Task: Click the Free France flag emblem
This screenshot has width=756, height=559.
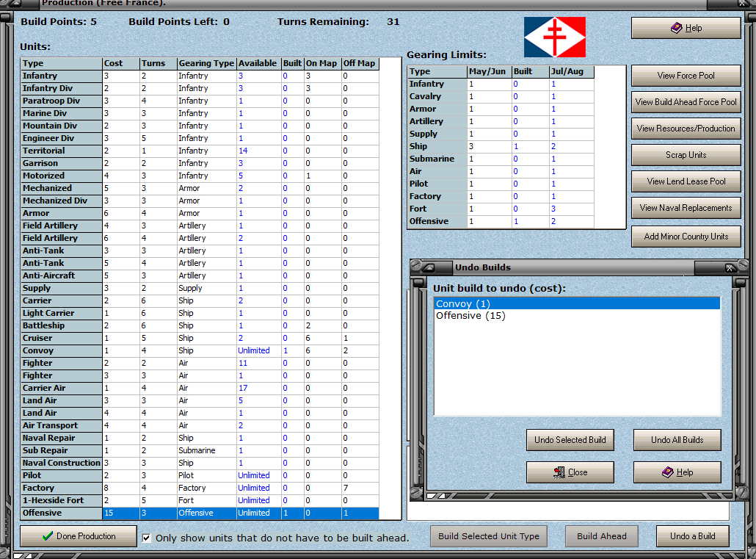Action: [x=555, y=37]
